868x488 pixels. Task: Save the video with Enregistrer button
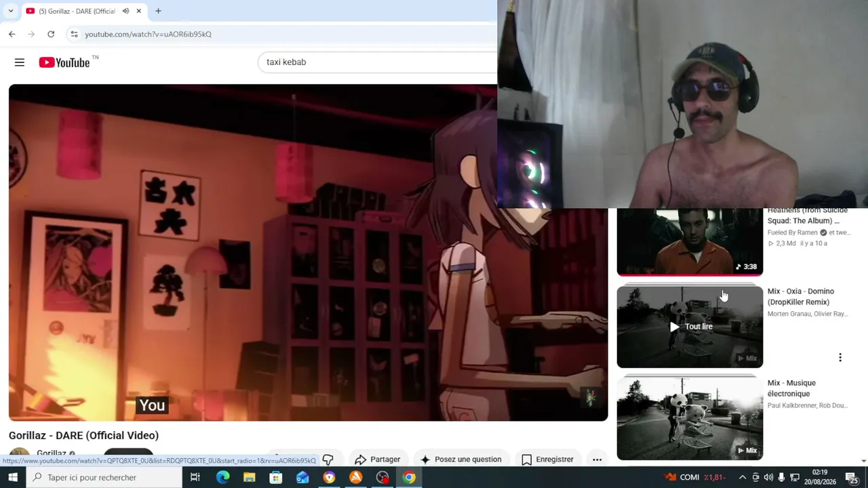tap(547, 460)
